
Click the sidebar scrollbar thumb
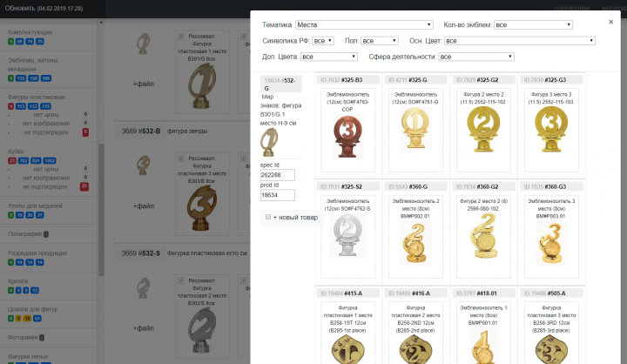point(101,210)
